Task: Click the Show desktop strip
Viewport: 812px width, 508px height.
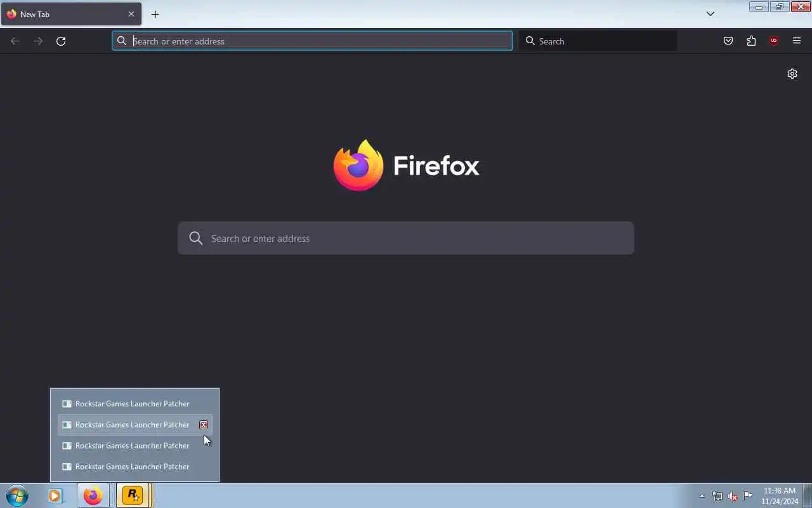Action: click(x=807, y=496)
